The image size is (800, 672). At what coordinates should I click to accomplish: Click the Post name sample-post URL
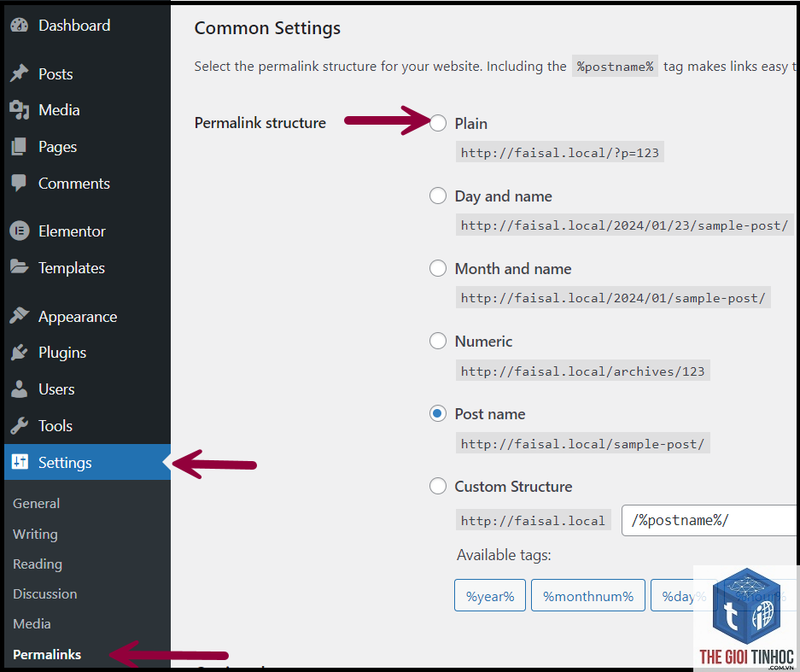[582, 443]
